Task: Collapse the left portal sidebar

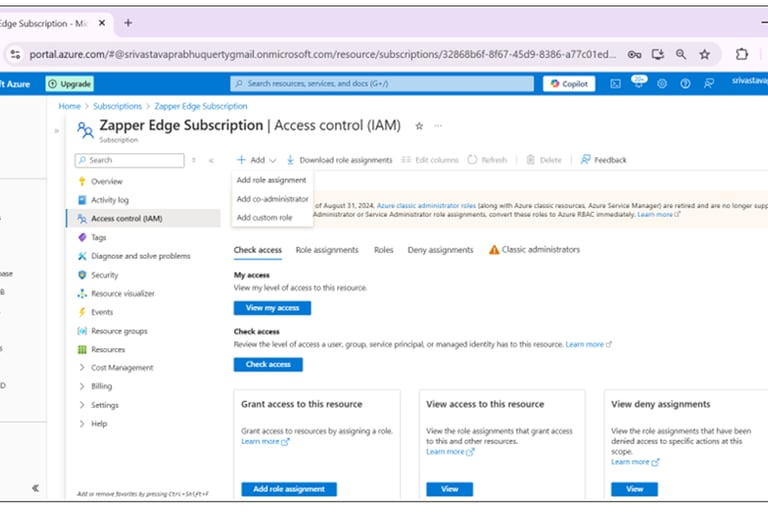Action: [35, 488]
